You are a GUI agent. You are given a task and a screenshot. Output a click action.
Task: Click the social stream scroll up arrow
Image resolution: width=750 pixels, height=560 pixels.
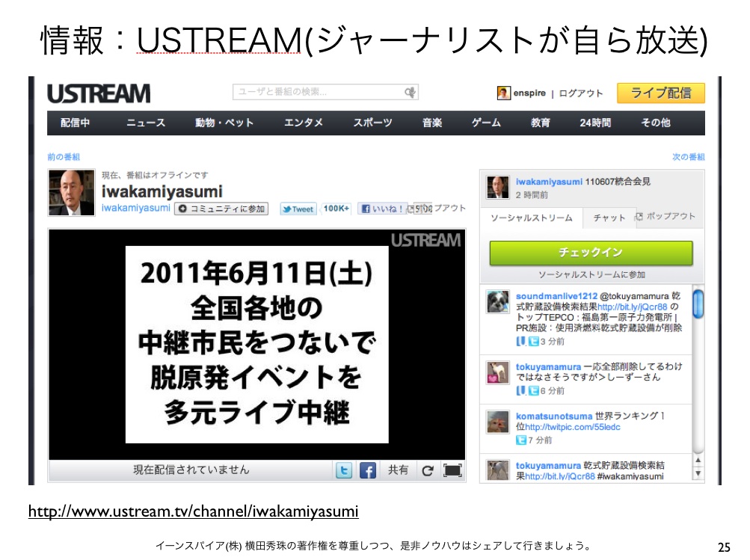click(x=698, y=460)
